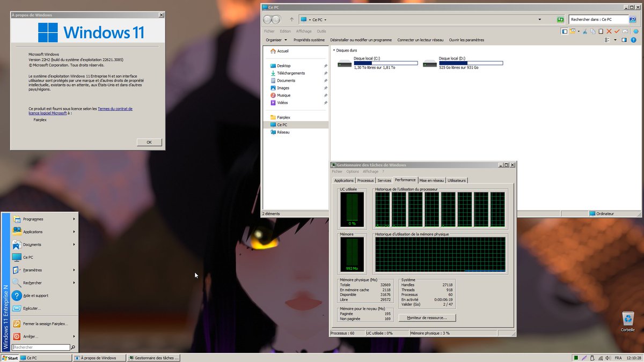Switch to Services tab in Task Manager
The height and width of the screenshot is (362, 644).
pos(384,180)
